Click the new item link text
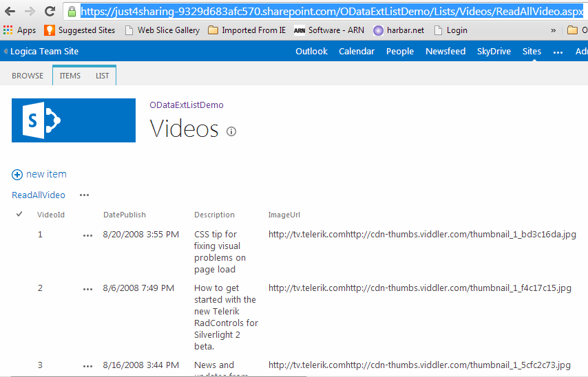Viewport: 588px width, 377px height. [x=46, y=174]
